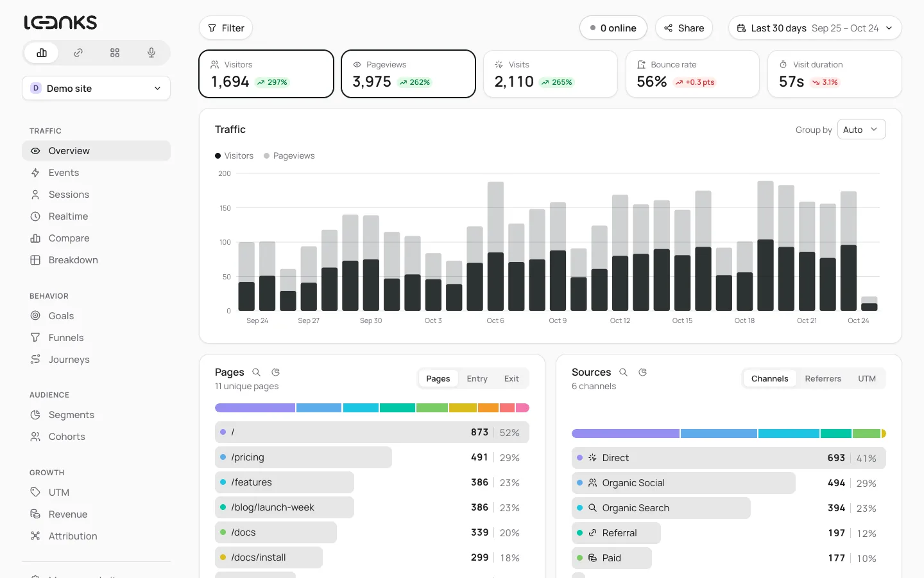Open the Demo site selector dropdown
Viewport: 924px width, 578px height.
tap(96, 88)
